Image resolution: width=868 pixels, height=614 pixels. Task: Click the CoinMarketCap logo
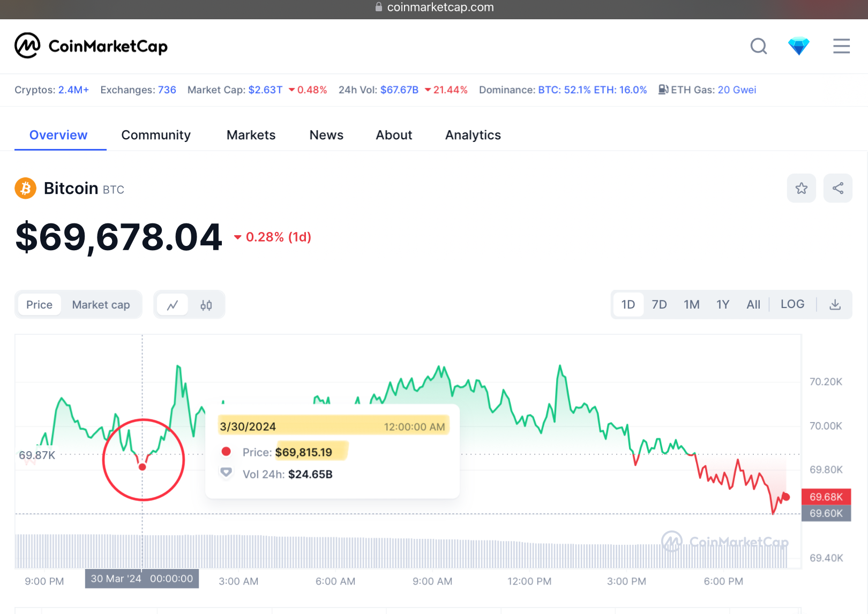(91, 46)
